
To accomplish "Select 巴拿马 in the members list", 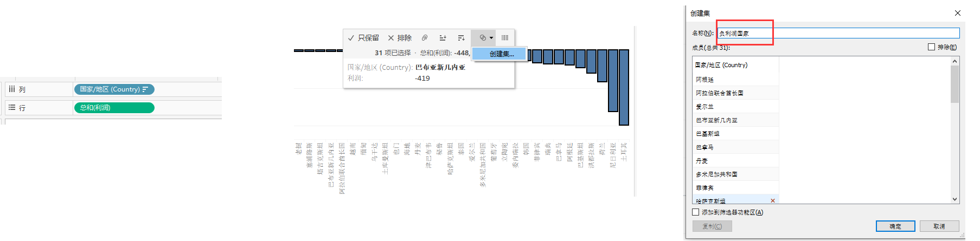I will [735, 147].
